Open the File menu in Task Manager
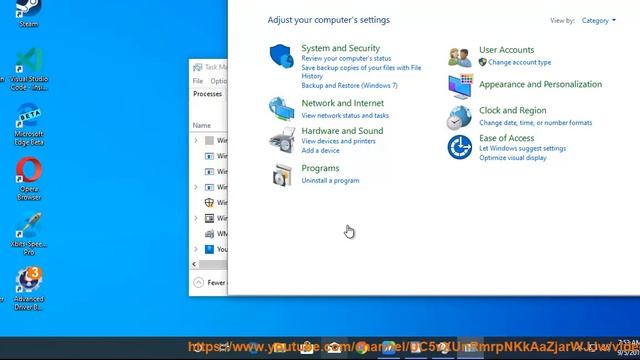Image resolution: width=640 pixels, height=360 pixels. pos(198,81)
